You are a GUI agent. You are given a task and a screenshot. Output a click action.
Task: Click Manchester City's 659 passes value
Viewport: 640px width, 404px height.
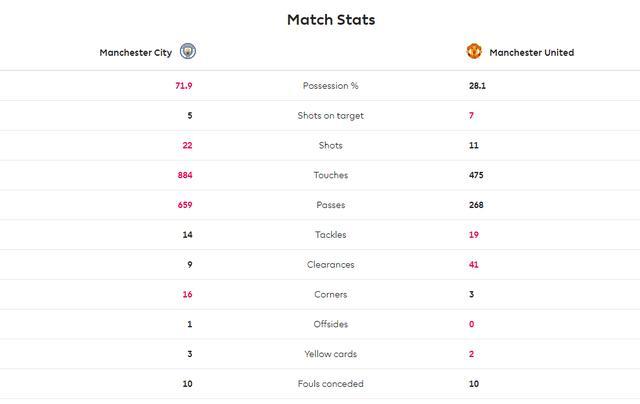[x=184, y=205]
